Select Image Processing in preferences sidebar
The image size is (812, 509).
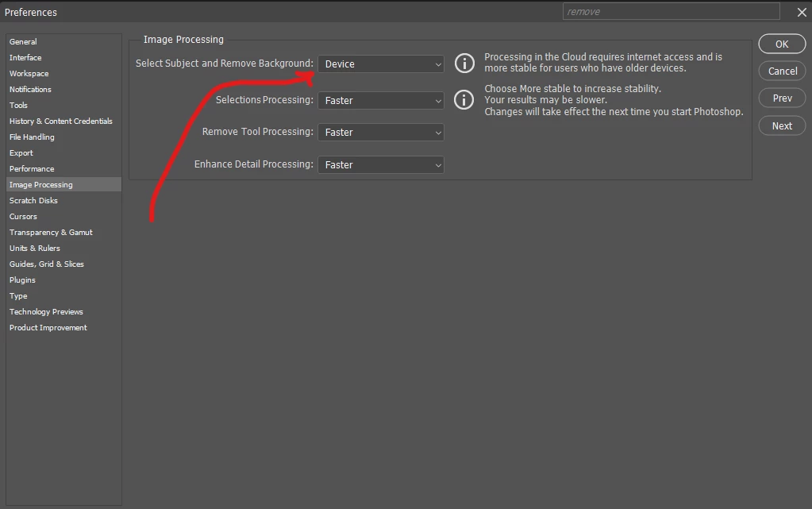63,184
